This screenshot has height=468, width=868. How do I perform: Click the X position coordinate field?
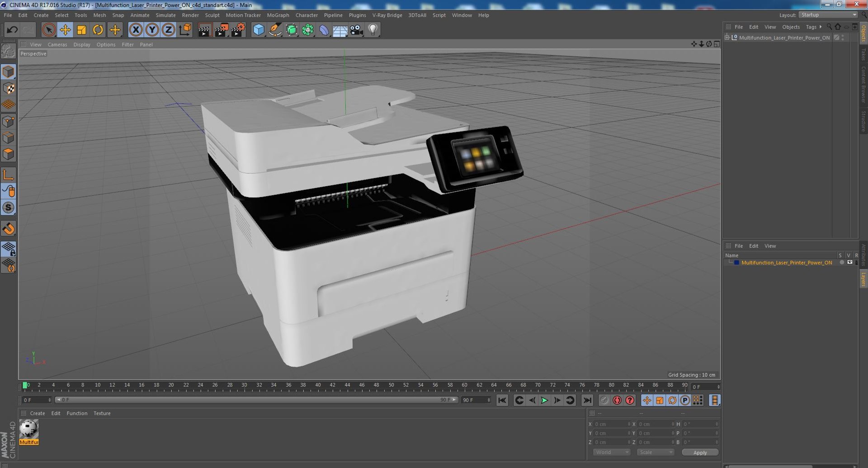click(612, 424)
